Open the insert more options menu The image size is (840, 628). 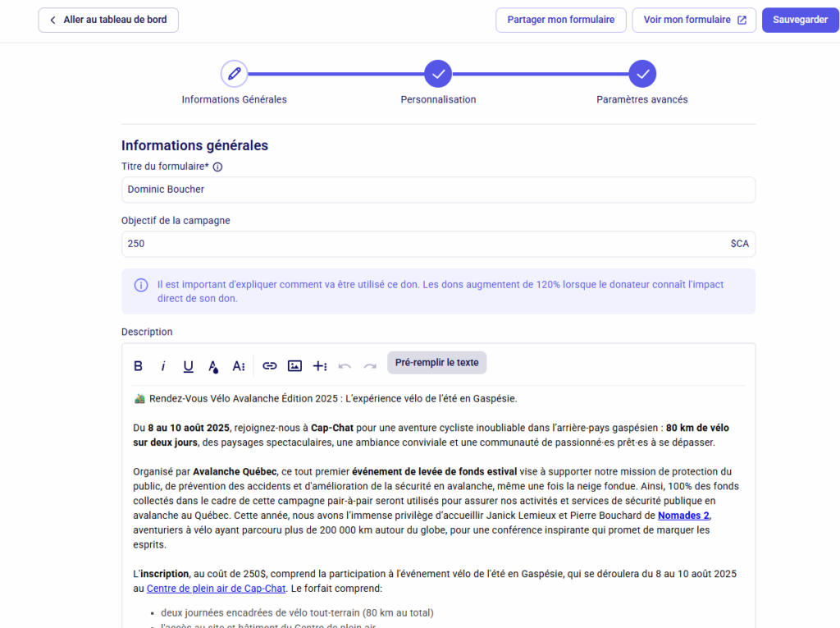[320, 366]
